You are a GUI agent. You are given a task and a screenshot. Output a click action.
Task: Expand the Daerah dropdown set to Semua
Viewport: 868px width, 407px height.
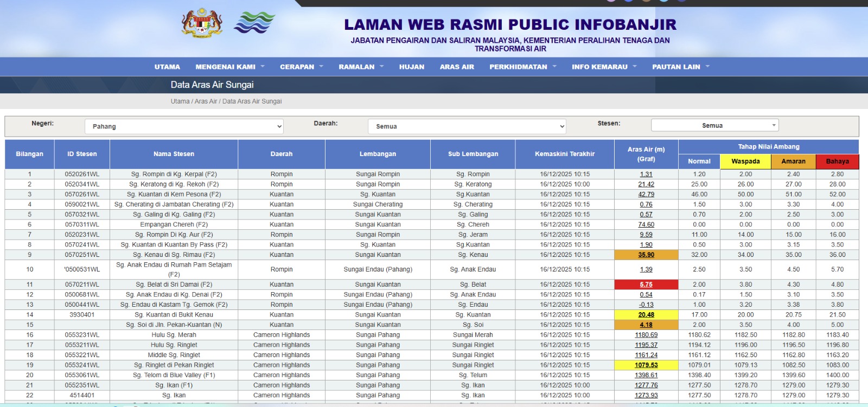467,126
